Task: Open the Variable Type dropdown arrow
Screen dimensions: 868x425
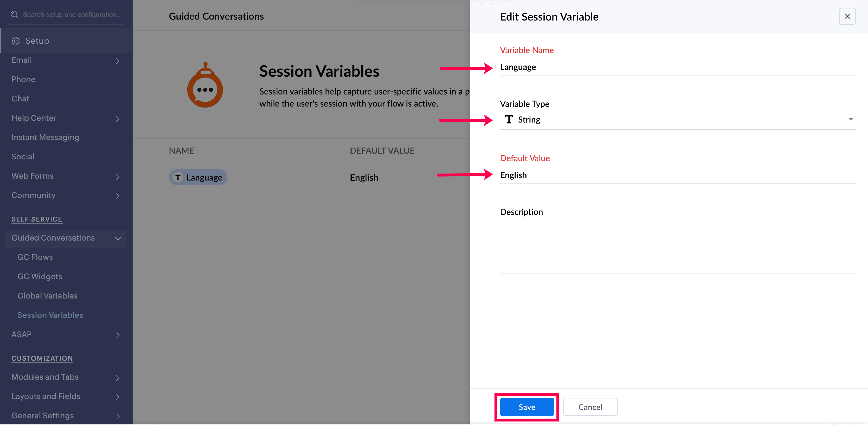Action: point(850,120)
